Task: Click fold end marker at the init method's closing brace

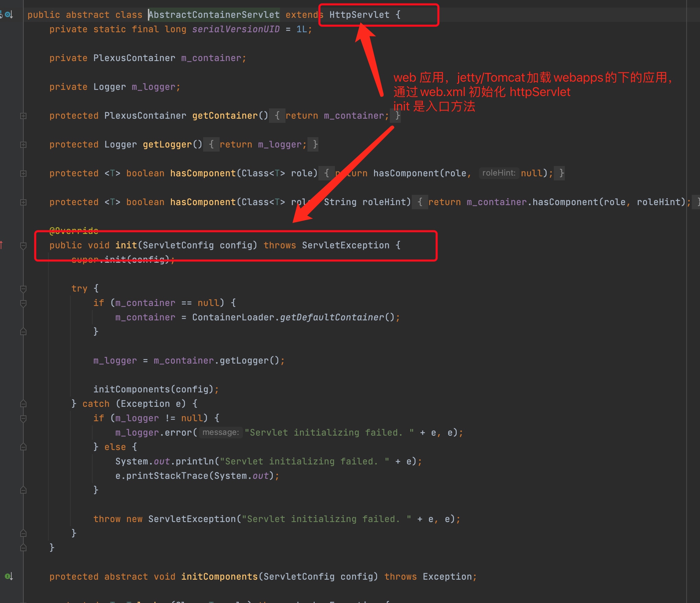Action: click(x=23, y=547)
